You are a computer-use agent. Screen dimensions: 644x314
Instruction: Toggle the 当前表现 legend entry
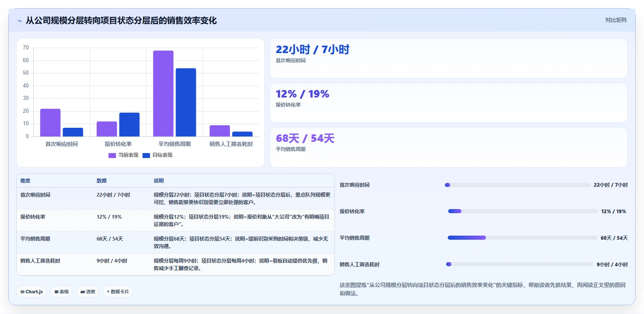123,155
